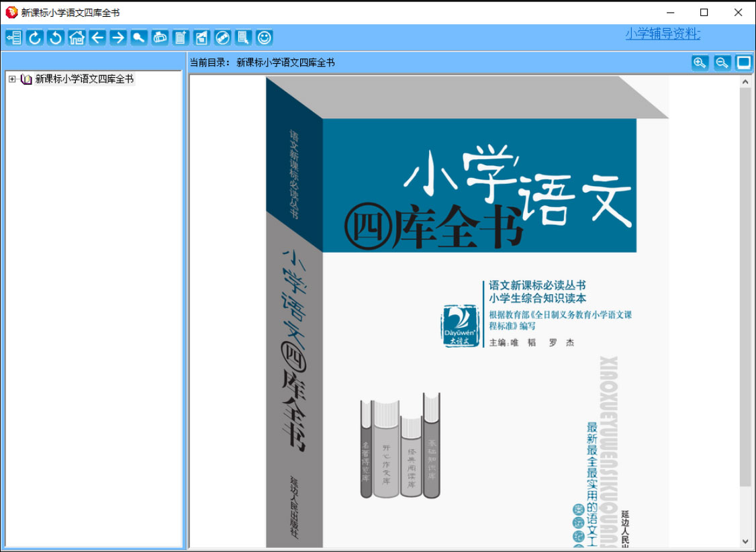Expand the 新课标小学语文四库全书 tree node

point(12,79)
